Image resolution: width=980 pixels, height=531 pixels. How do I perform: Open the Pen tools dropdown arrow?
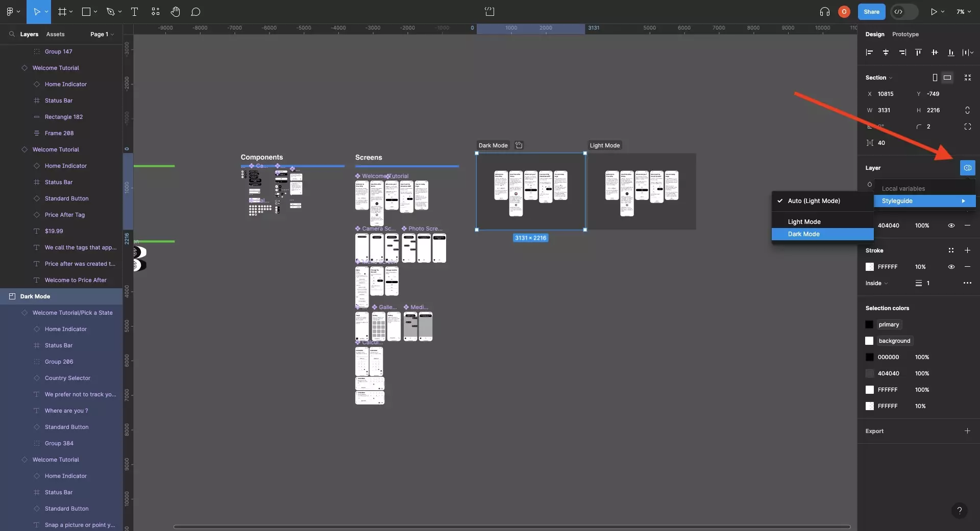120,12
